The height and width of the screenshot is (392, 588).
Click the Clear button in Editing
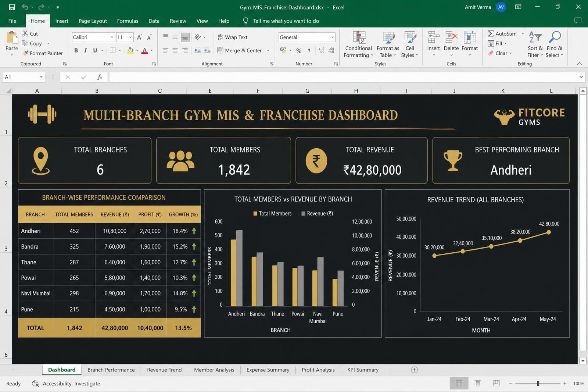point(500,53)
